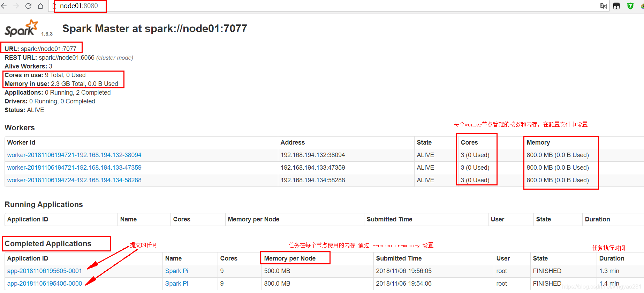Click the 1.6.3 version label
This screenshot has width=644, height=293.
[x=47, y=34]
